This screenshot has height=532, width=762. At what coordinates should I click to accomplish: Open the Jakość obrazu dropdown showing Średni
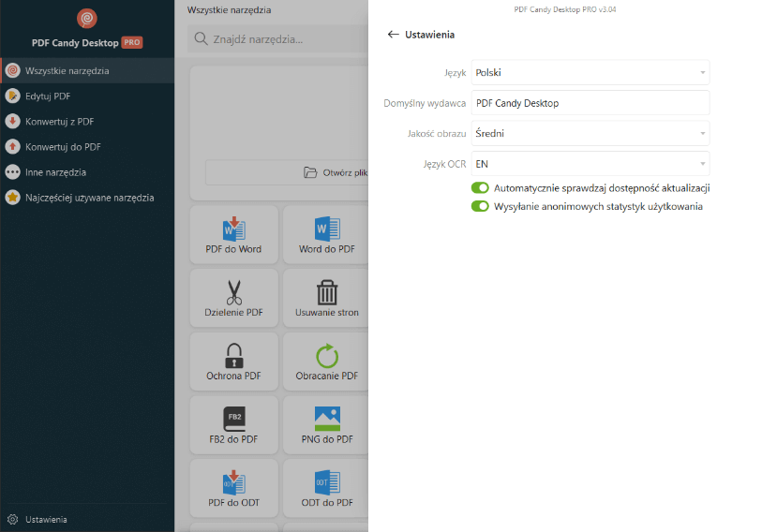(x=590, y=133)
